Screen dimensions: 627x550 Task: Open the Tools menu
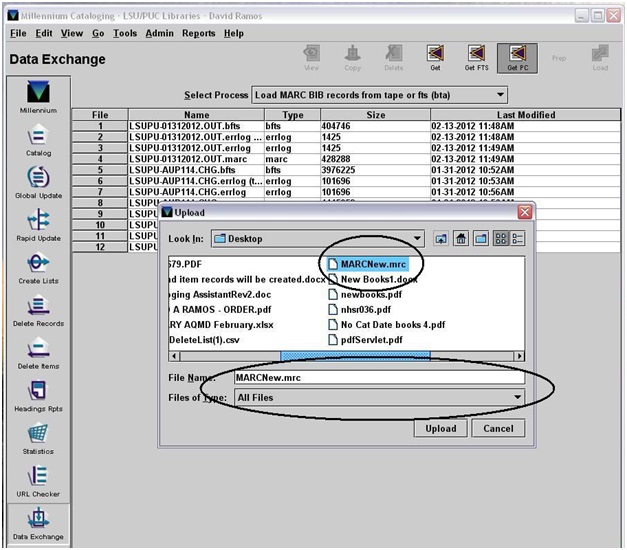(125, 33)
